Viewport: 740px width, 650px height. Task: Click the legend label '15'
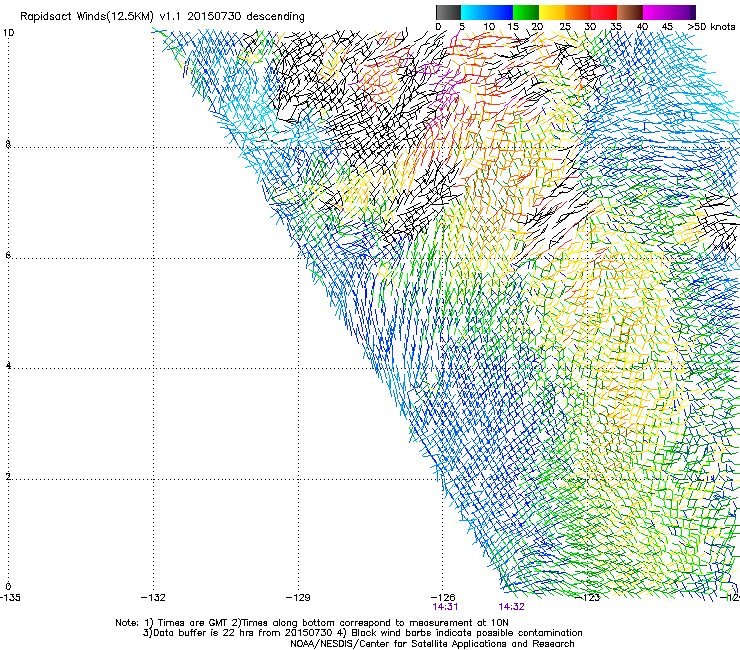point(513,27)
